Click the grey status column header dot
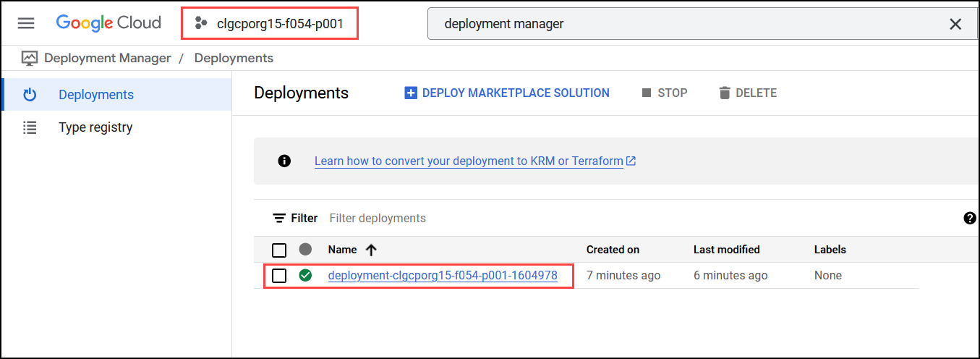Image resolution: width=980 pixels, height=359 pixels. click(x=305, y=249)
